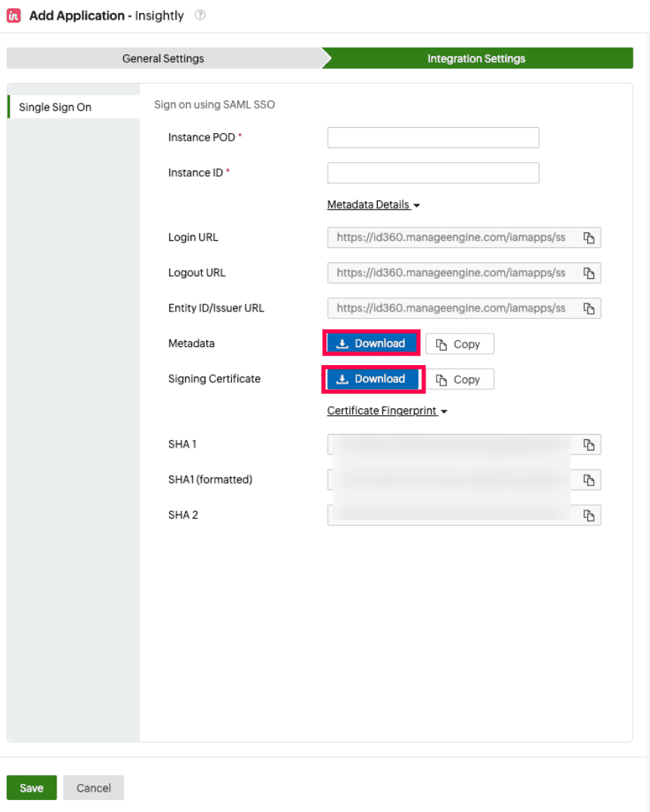Download the Metadata file
The image size is (650, 812).
coord(371,342)
